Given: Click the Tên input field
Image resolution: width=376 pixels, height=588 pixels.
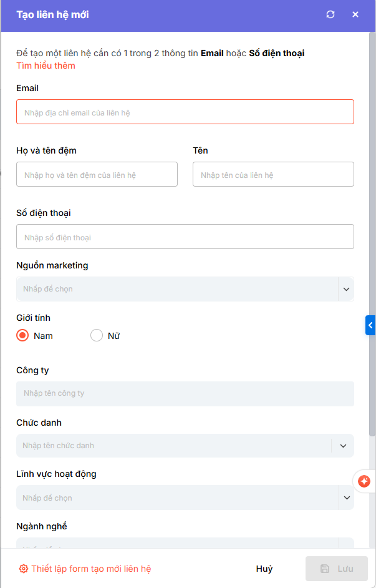Looking at the screenshot, I should pos(273,175).
